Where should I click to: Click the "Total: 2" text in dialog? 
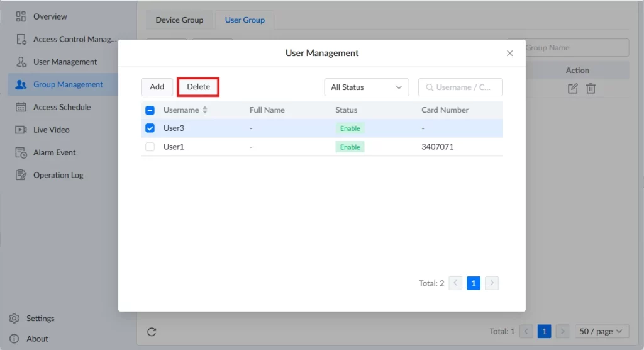pyautogui.click(x=431, y=283)
